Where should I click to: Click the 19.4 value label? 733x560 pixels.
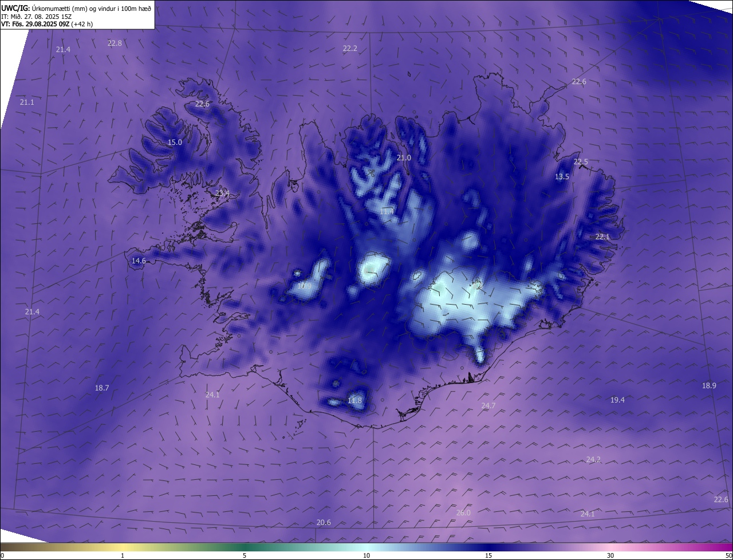pos(617,400)
